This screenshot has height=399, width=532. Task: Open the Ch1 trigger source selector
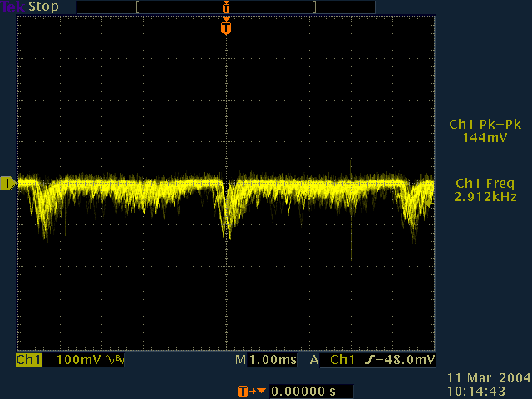tap(342, 361)
